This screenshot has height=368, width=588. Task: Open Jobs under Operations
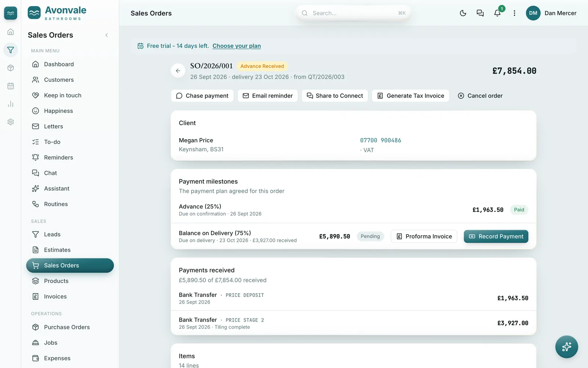tap(70, 343)
